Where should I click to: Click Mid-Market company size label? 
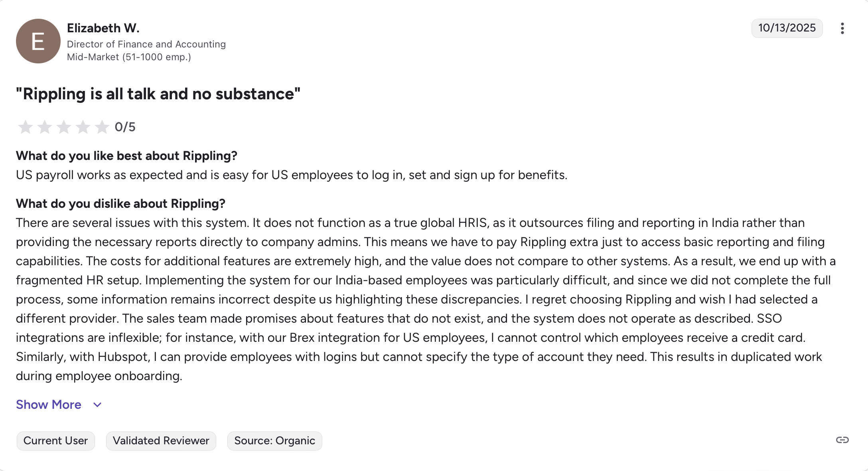pos(129,57)
